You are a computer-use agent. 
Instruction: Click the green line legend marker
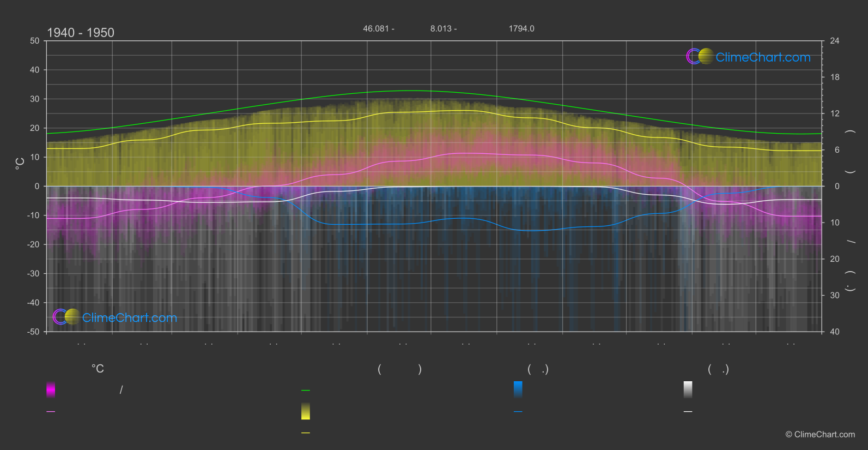click(x=306, y=391)
